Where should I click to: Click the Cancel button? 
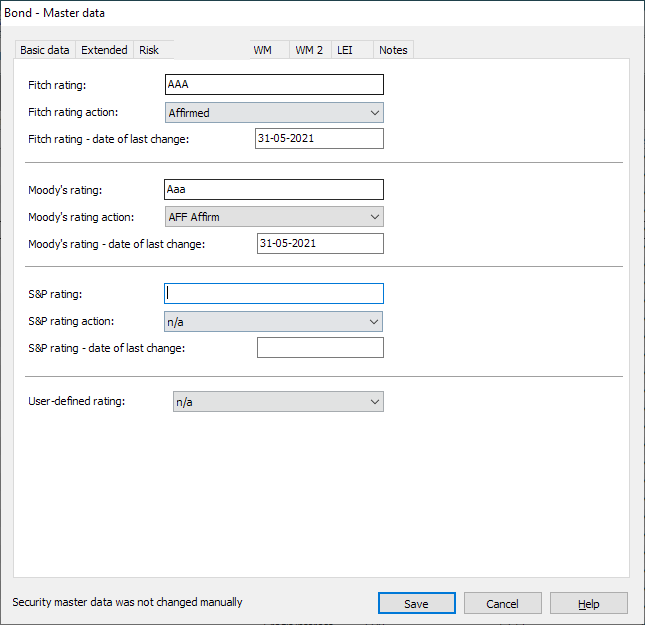502,603
